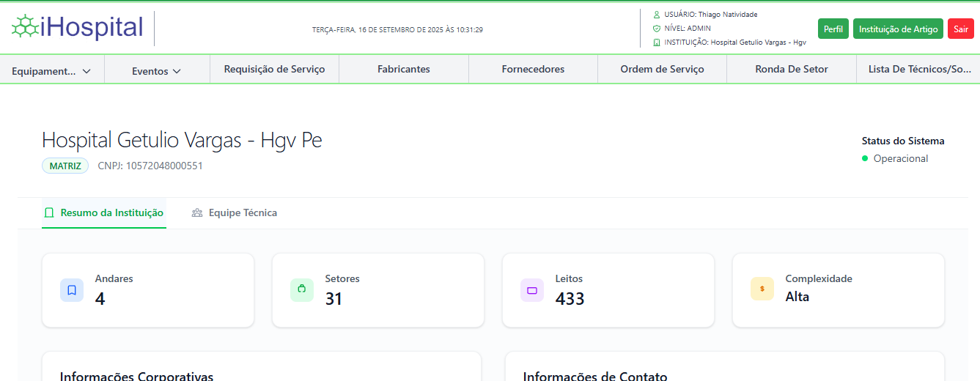Select the Resumo da Instituição tab

tap(104, 212)
